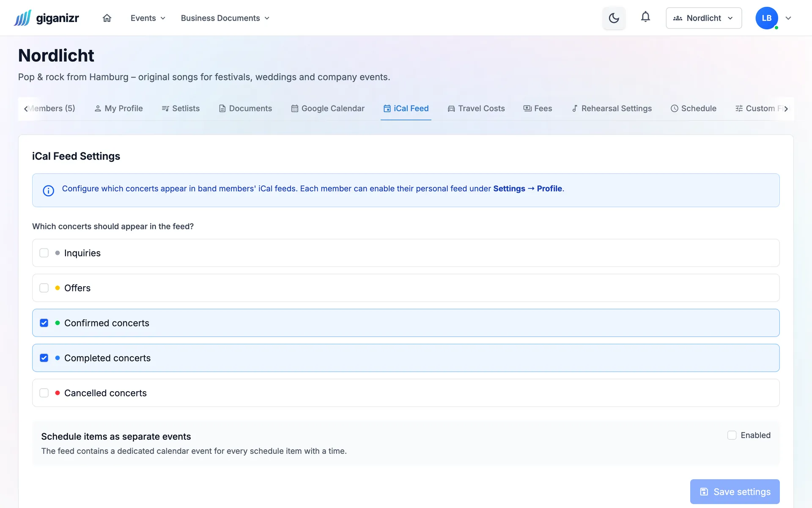The image size is (812, 508).
Task: Toggle dark mode with moon icon
Action: click(614, 18)
